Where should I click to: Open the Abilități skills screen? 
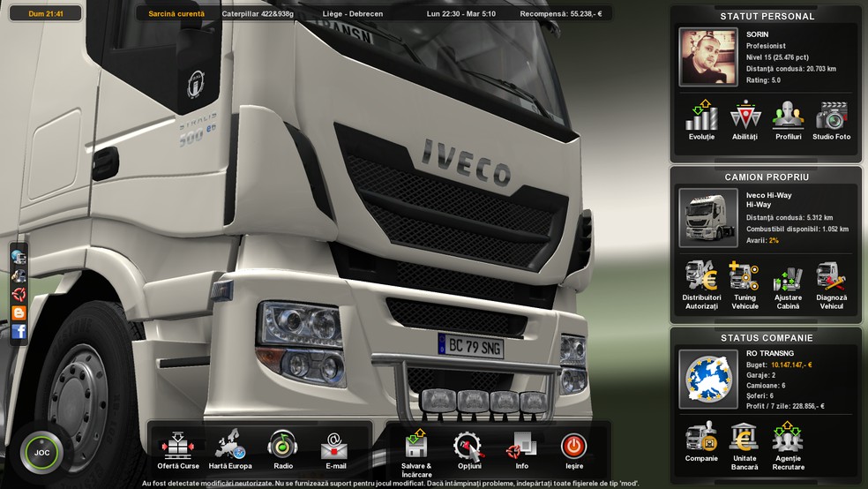[x=745, y=117]
